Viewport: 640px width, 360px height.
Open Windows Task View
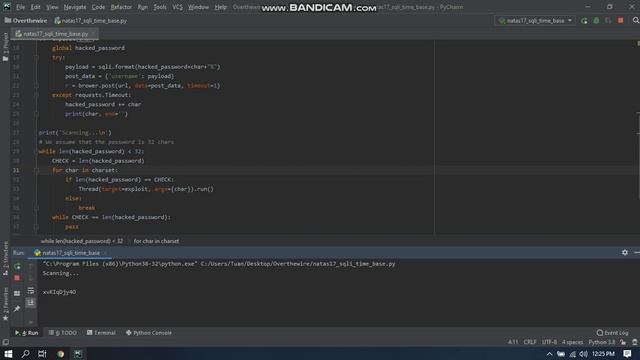click(42, 353)
